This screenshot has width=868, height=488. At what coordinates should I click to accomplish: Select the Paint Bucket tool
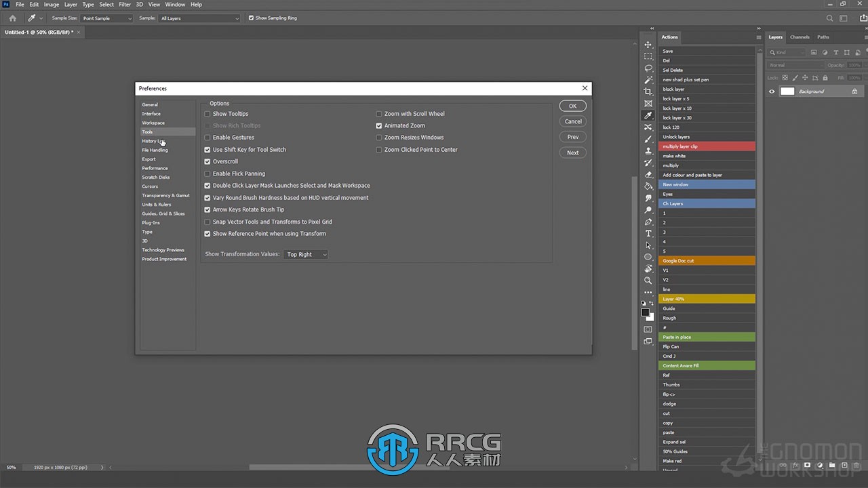(648, 186)
